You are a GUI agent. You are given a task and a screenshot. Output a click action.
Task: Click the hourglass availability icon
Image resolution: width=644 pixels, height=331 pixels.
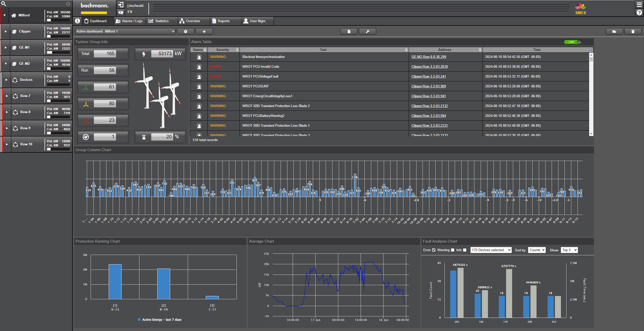[144, 137]
